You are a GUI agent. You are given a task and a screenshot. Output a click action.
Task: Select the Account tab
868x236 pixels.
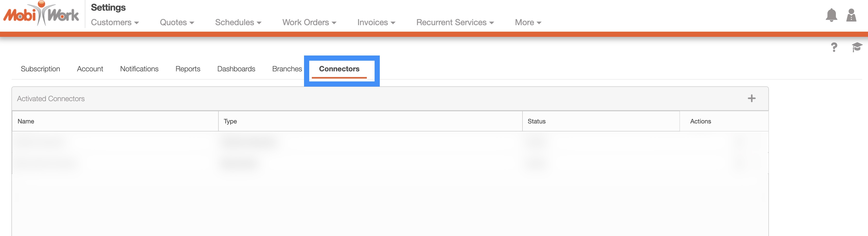click(x=90, y=69)
